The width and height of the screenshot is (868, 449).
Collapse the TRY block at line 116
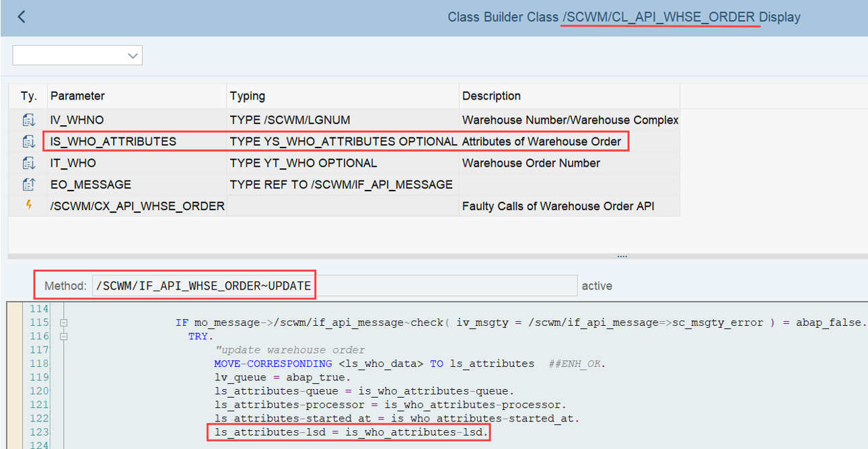(x=64, y=336)
